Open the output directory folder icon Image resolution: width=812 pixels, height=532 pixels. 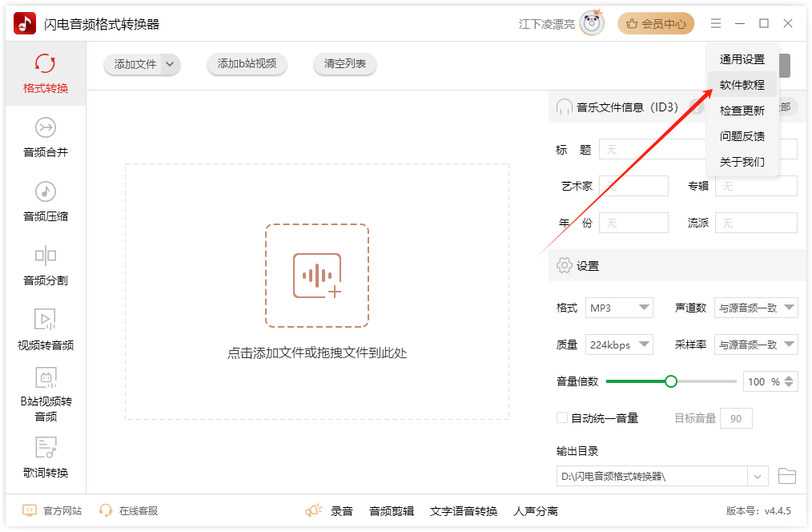[x=787, y=477]
